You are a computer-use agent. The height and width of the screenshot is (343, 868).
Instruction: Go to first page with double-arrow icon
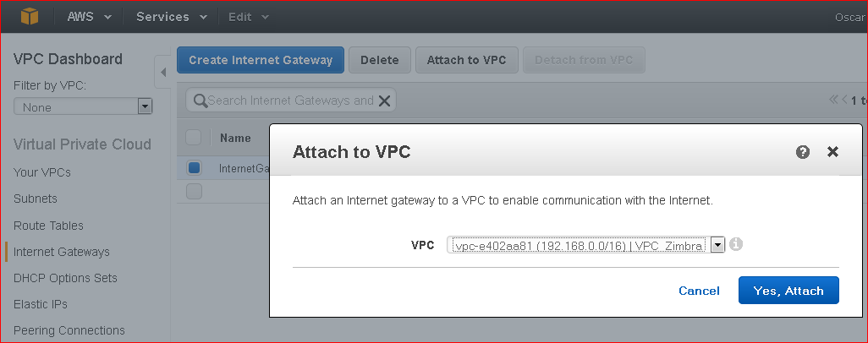(833, 101)
